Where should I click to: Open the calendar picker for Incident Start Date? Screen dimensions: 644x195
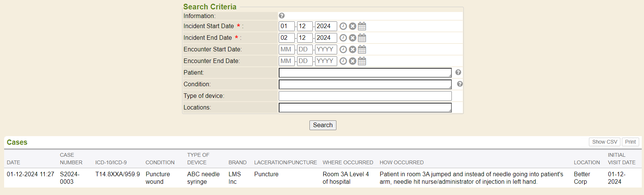click(x=362, y=26)
